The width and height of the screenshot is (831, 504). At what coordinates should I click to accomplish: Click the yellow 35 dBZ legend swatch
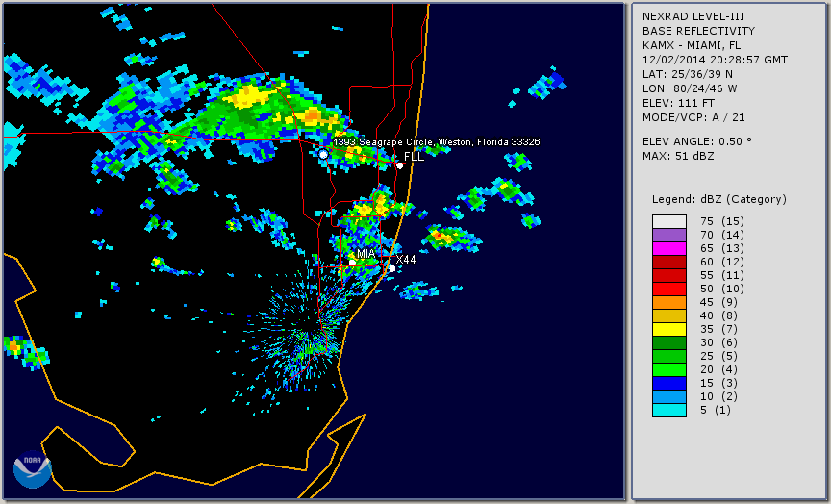pos(669,330)
